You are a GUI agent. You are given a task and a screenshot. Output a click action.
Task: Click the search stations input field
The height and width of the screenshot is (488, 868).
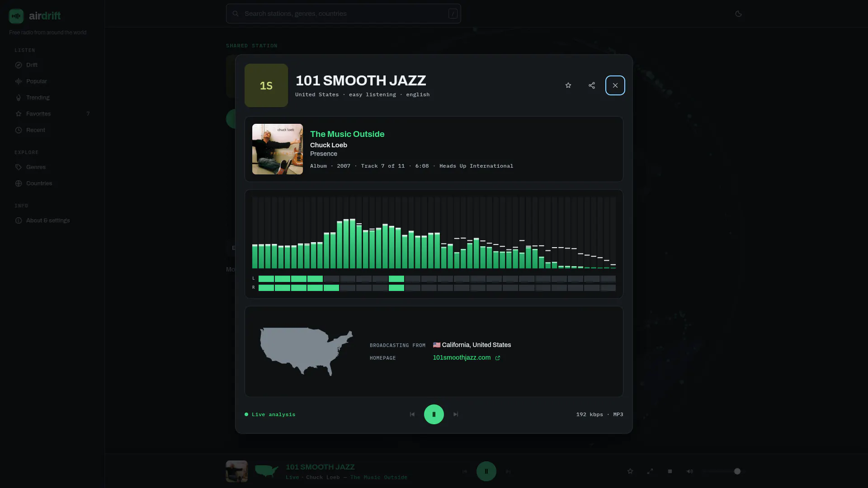[x=344, y=14]
